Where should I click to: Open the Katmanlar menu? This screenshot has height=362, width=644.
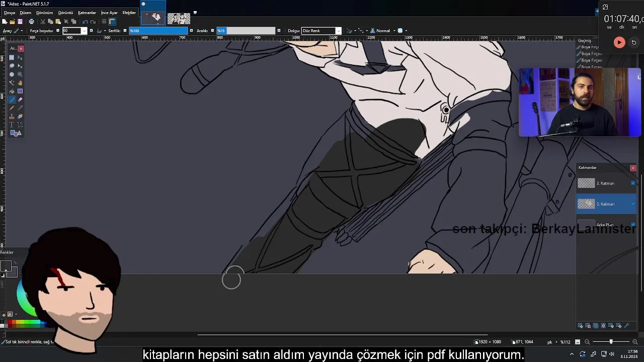point(87,13)
